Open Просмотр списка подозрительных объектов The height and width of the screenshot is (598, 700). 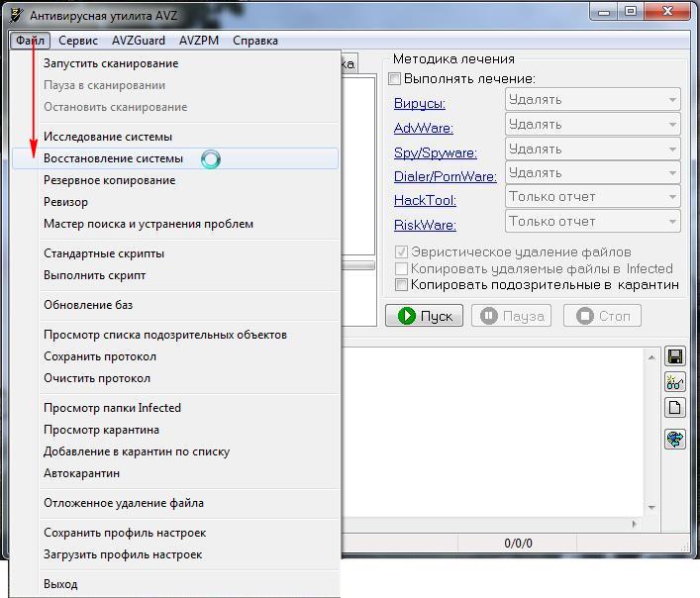[x=175, y=335]
